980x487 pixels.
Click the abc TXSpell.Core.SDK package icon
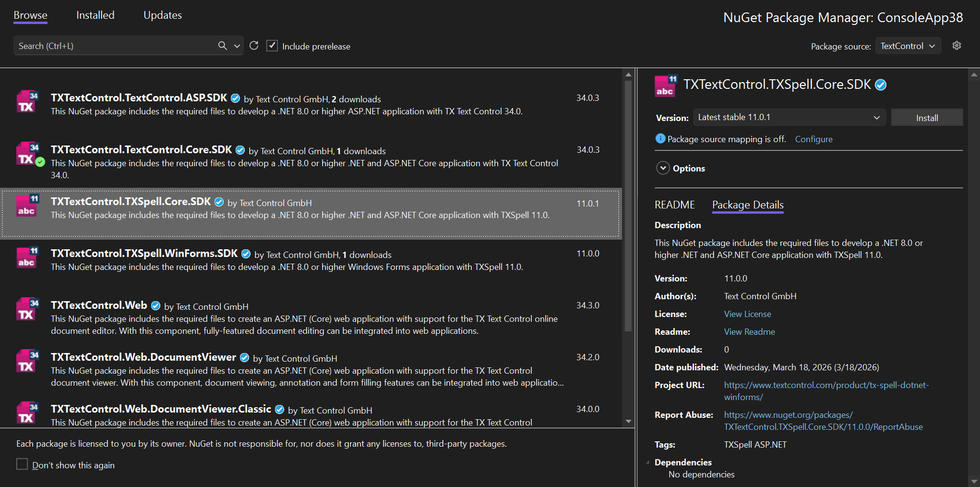[x=26, y=206]
